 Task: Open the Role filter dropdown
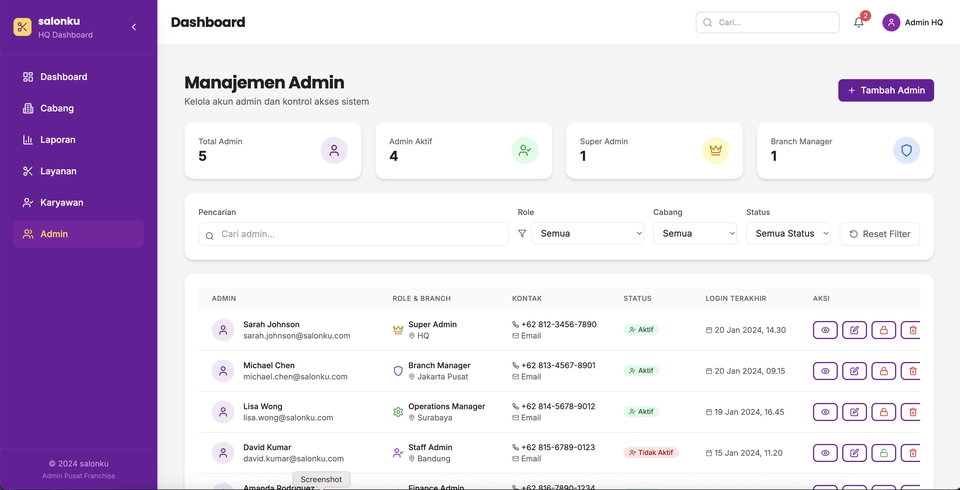(587, 234)
